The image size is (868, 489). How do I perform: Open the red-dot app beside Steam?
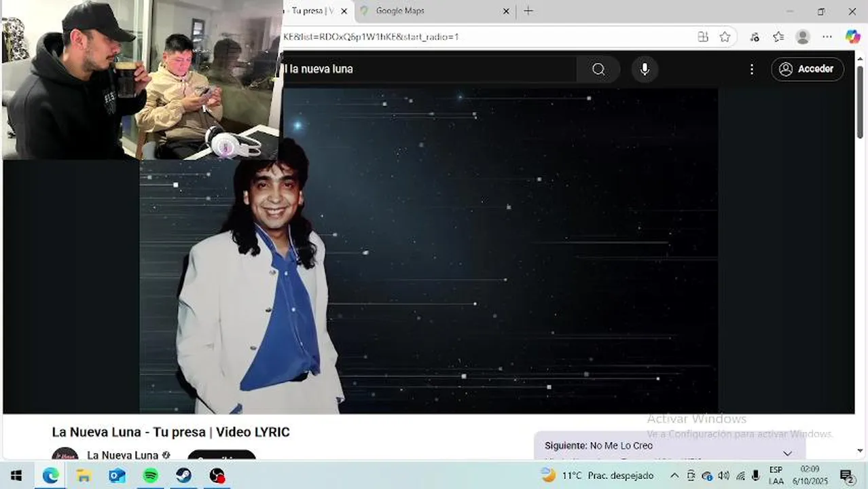[217, 475]
